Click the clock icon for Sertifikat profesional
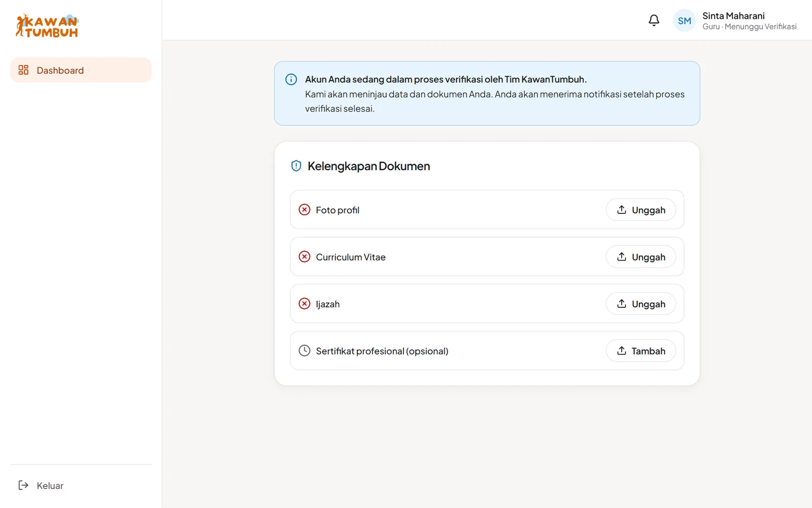The height and width of the screenshot is (508, 812). [x=304, y=351]
